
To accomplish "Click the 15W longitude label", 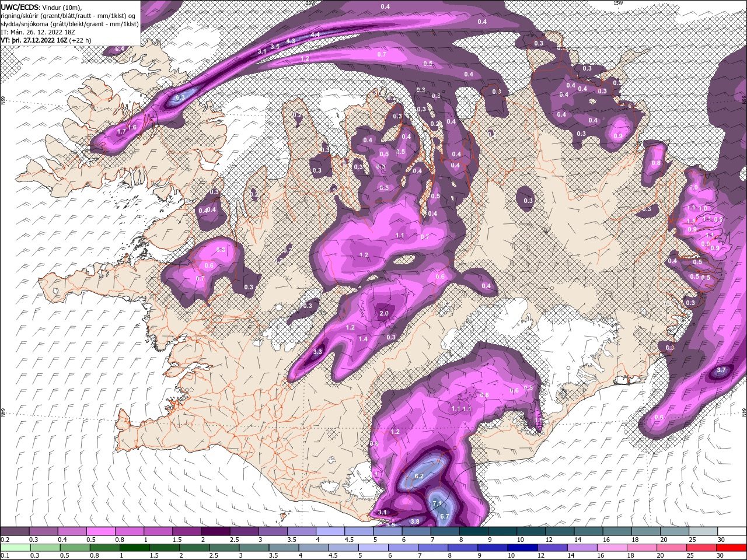I will click(x=618, y=3).
